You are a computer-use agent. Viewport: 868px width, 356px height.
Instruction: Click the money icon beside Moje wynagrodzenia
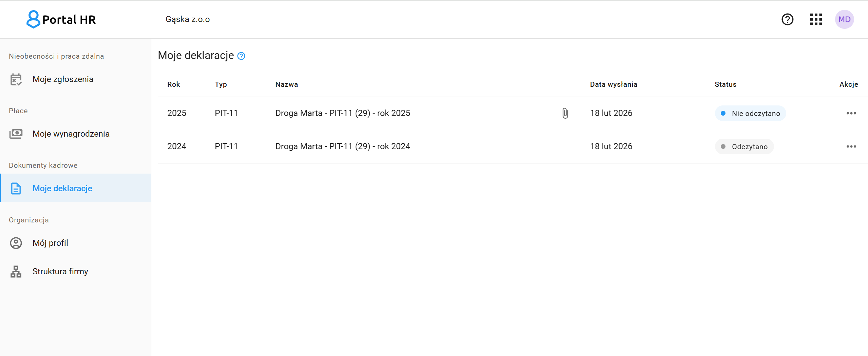pos(16,134)
